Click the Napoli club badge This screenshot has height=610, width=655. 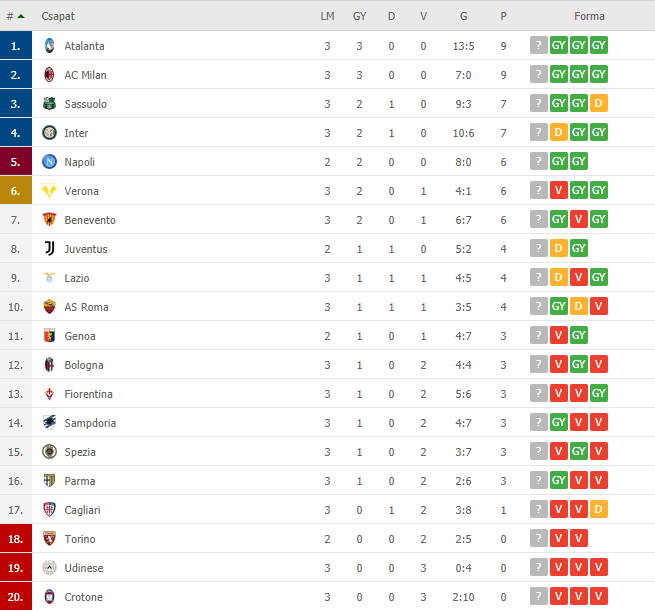[x=49, y=162]
